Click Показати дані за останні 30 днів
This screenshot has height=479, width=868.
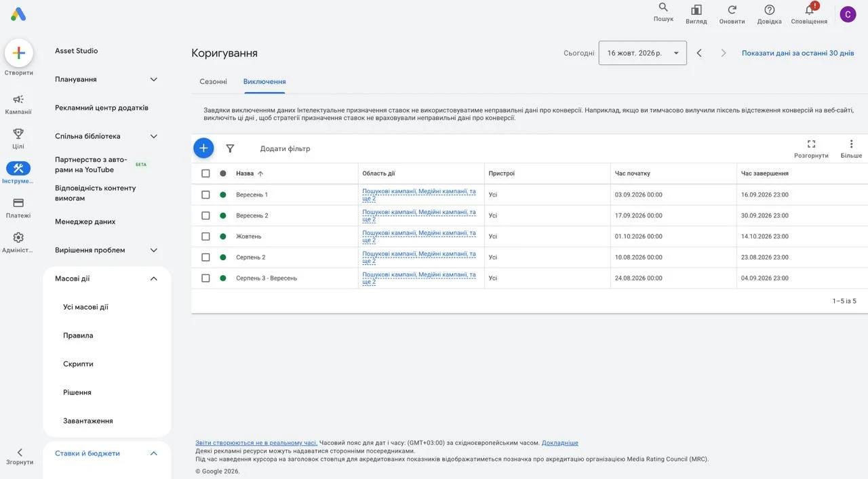pyautogui.click(x=797, y=53)
